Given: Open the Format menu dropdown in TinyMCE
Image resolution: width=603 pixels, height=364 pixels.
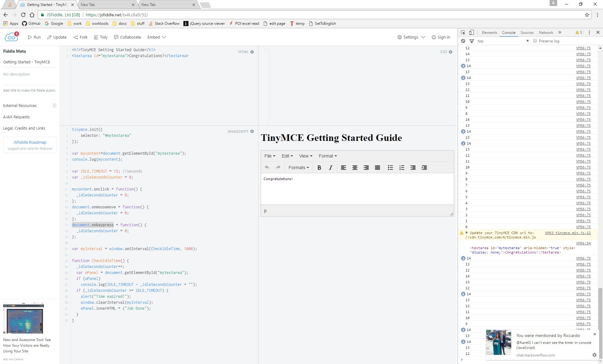Looking at the screenshot, I should click(328, 156).
